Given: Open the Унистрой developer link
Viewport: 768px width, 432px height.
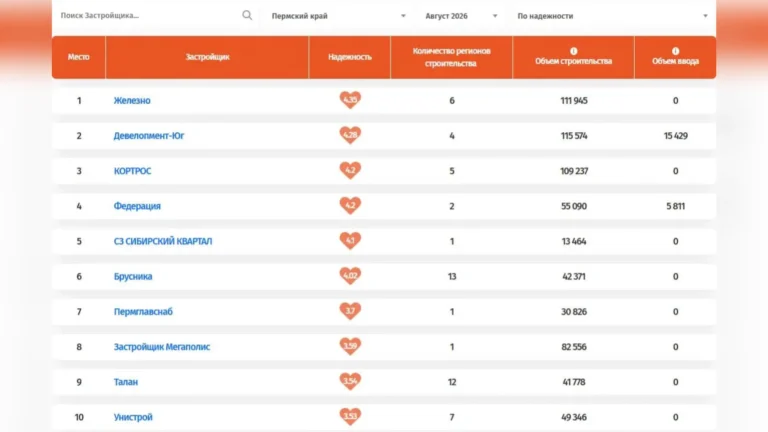Looking at the screenshot, I should coord(133,417).
